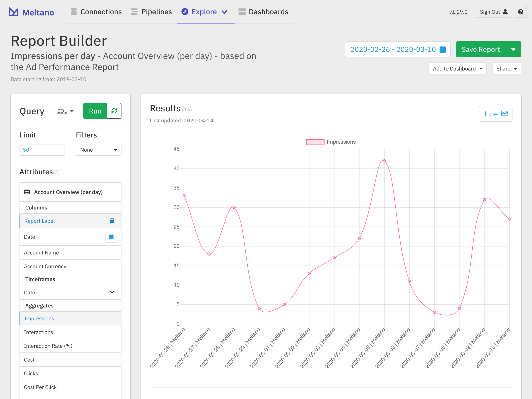
Task: Click the Explore compass icon
Action: pos(184,12)
